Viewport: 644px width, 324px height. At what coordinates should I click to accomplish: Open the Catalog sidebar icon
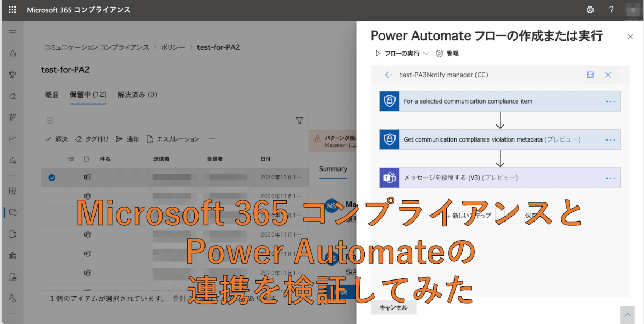pyautogui.click(x=12, y=191)
